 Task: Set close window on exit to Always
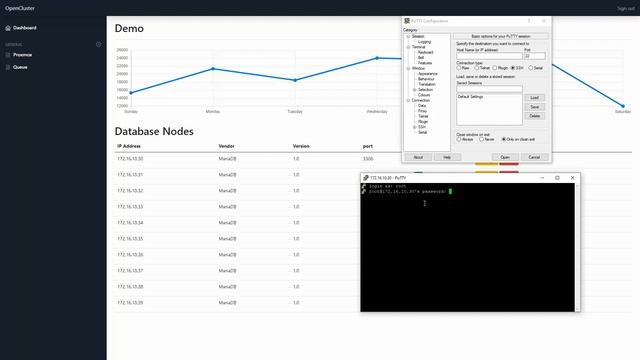point(459,140)
